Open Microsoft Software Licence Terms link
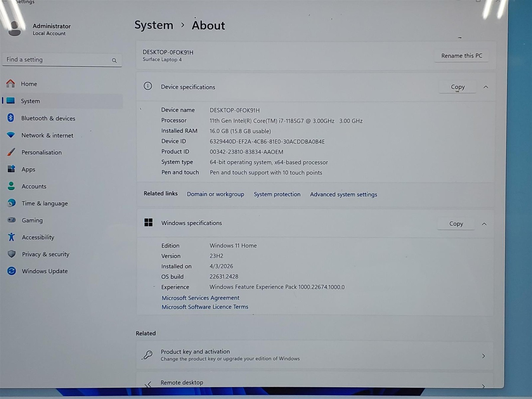Screen dimensions: 532x399 point(205,307)
